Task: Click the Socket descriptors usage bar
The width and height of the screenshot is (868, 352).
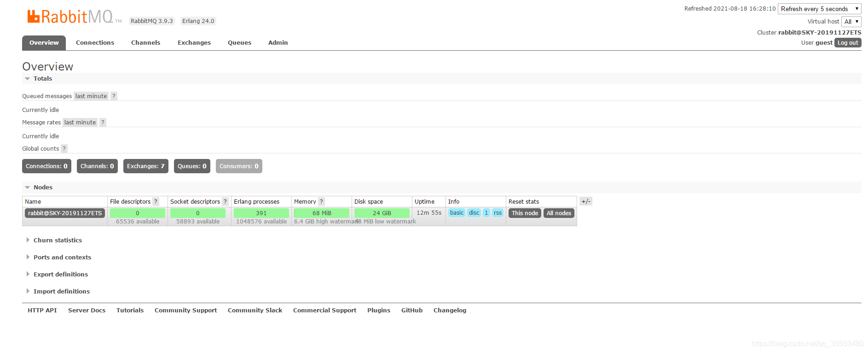Action: pyautogui.click(x=198, y=213)
